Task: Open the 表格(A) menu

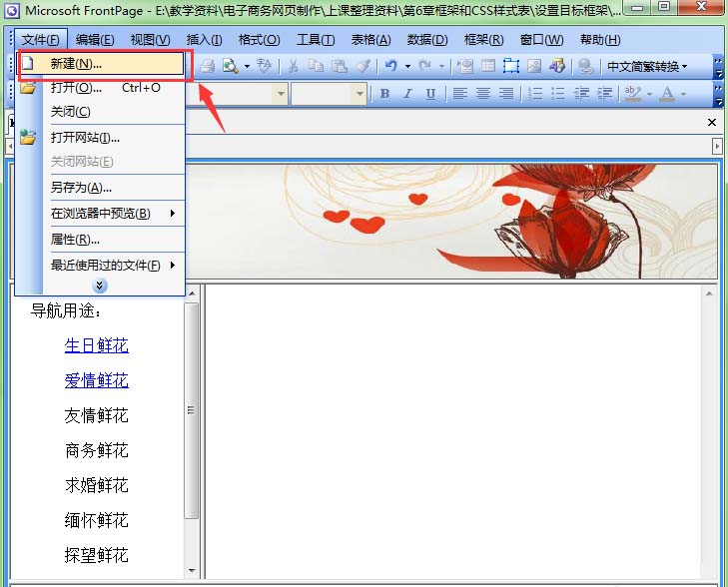Action: 370,40
